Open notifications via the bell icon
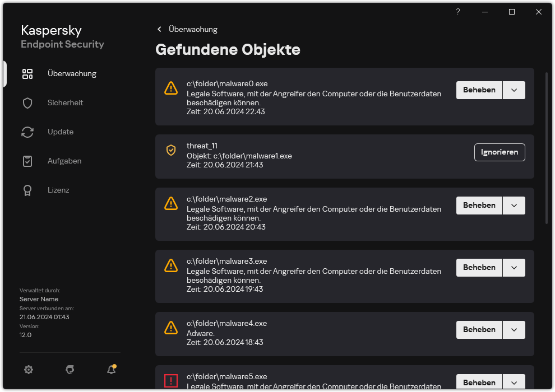The image size is (555, 392). point(111,370)
